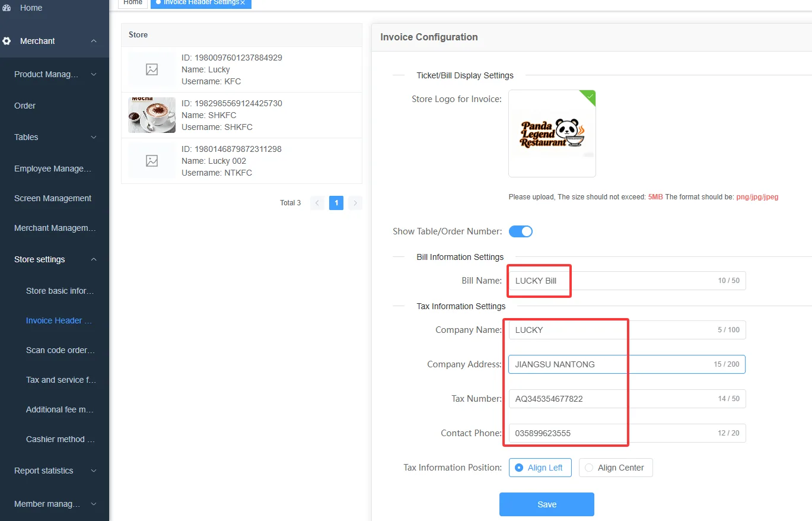Collapse the Store settings submenu
The image size is (812, 521).
[x=94, y=259]
